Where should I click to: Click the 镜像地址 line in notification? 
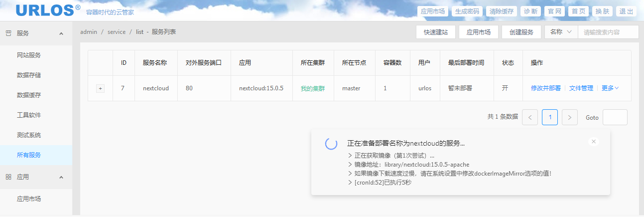[408, 164]
